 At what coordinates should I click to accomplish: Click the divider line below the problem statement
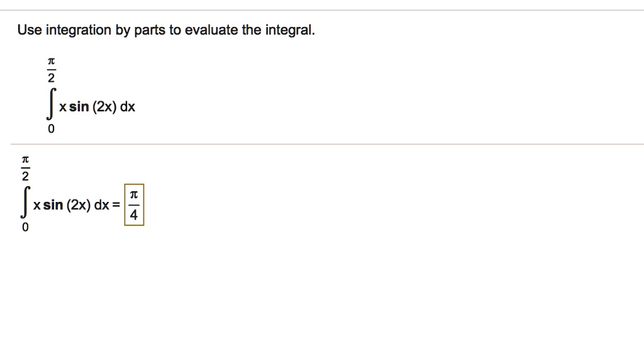(x=322, y=145)
